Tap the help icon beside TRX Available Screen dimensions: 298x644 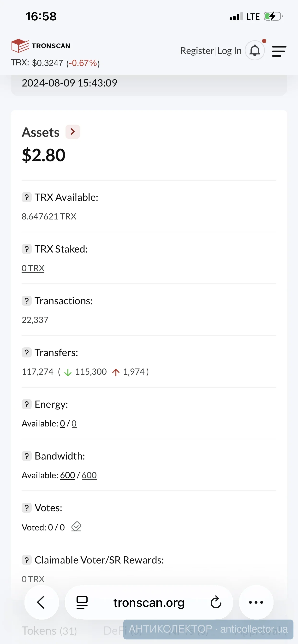click(27, 197)
